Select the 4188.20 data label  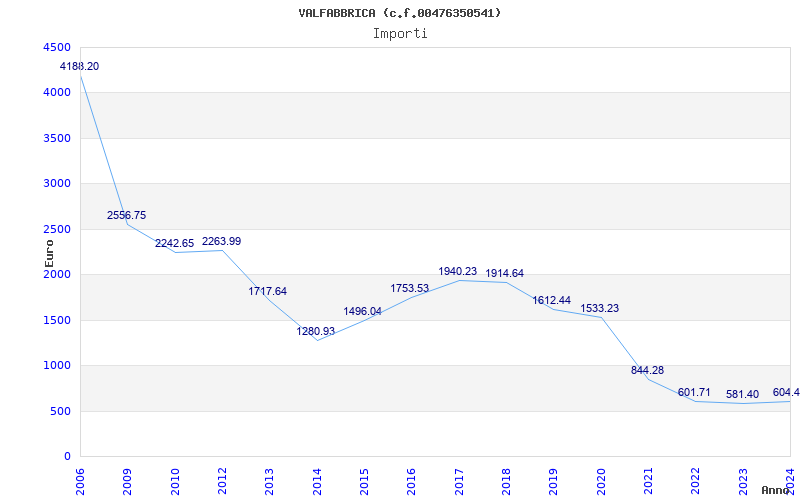[x=80, y=66]
